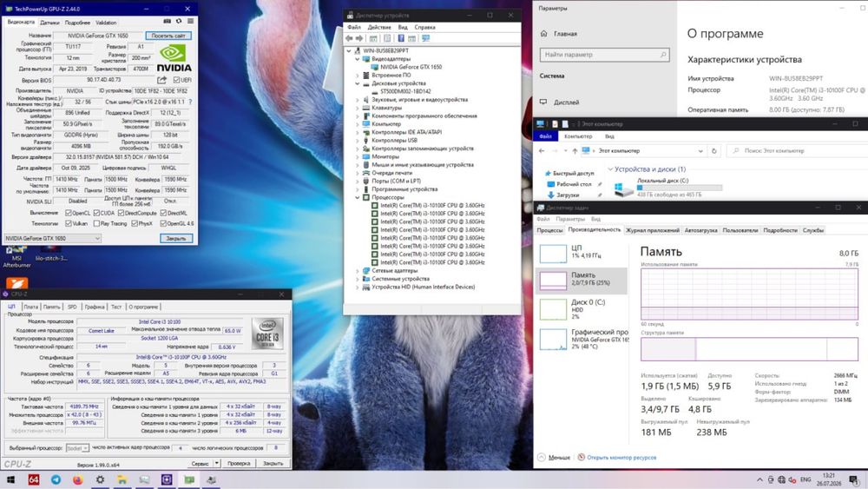Click the bus interface question mark icon
Screen dimensions: 868x489
click(190, 102)
